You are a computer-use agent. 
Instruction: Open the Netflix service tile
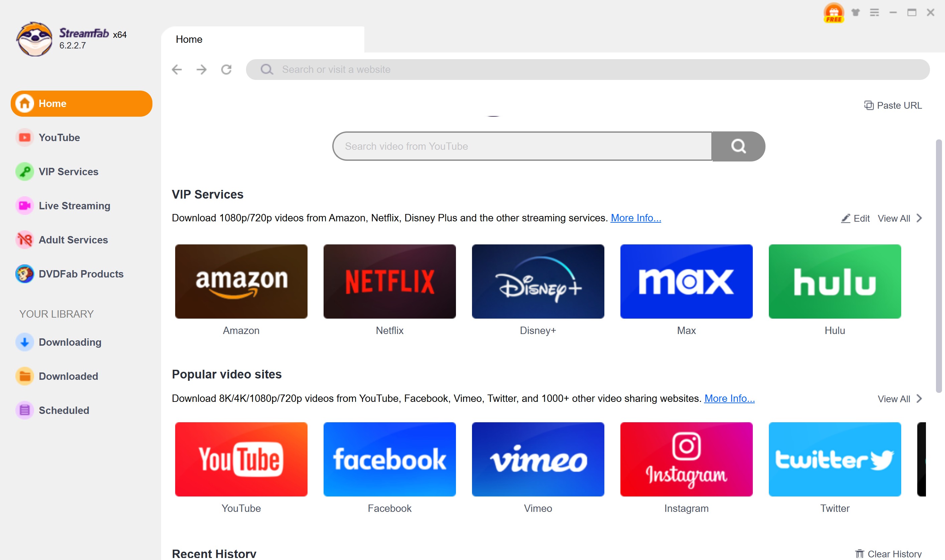[x=389, y=282]
